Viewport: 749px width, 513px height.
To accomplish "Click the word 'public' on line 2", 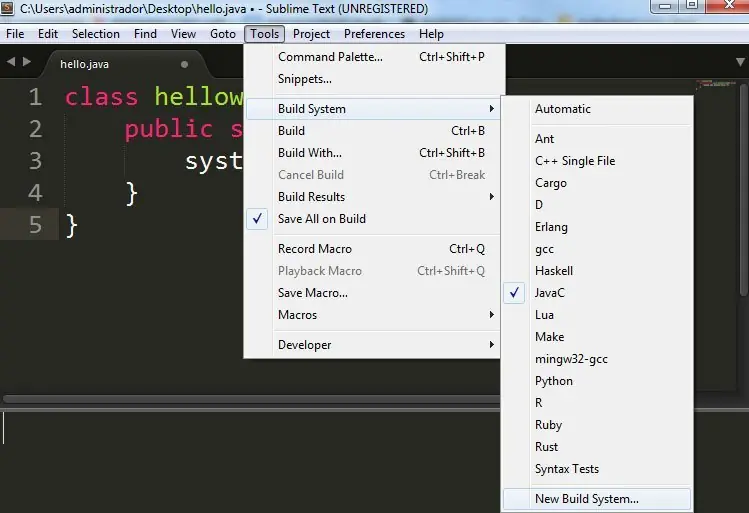I will 169,129.
